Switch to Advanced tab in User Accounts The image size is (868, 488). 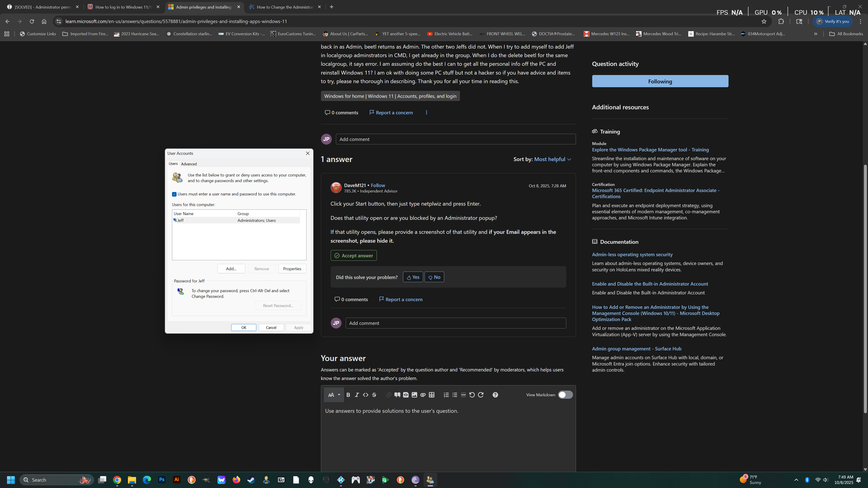(x=189, y=164)
